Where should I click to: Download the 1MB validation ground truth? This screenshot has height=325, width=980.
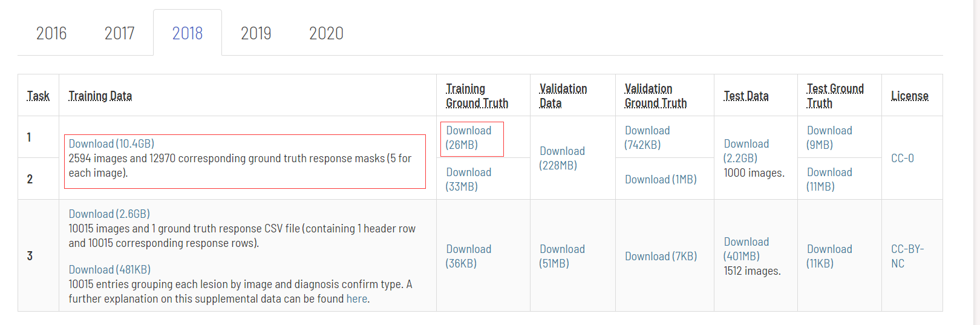point(660,180)
